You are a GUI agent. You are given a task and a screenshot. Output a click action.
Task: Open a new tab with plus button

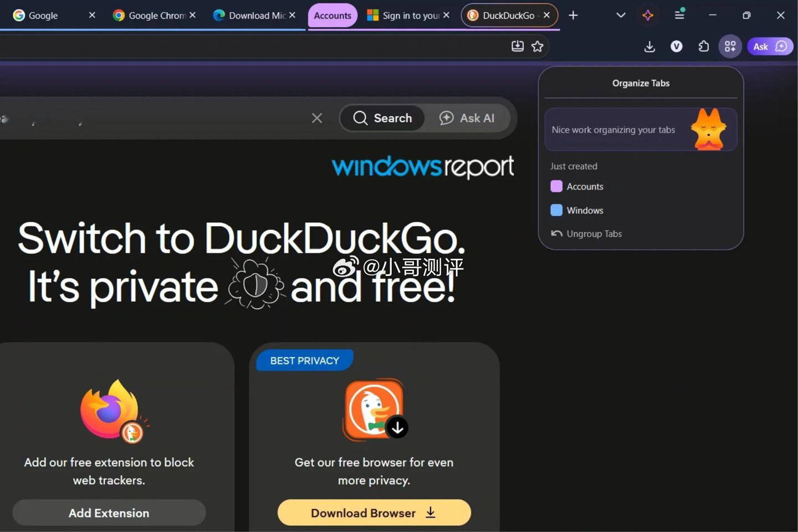(573, 16)
